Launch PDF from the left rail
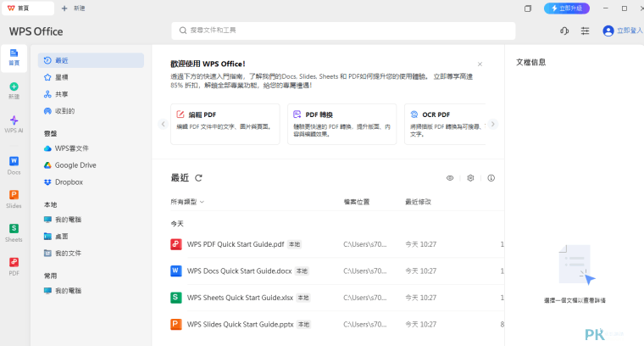644x346 pixels. coord(14,266)
